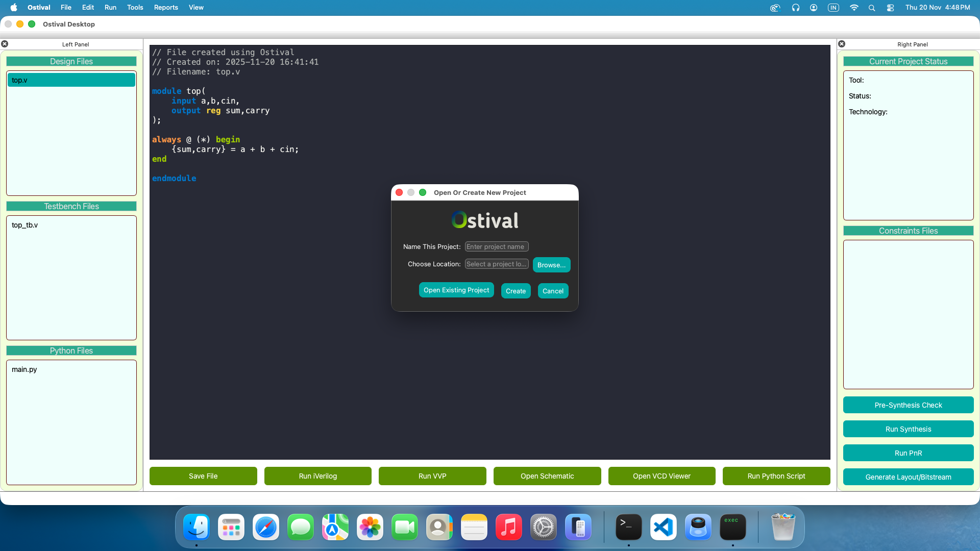Screen dimensions: 980x551
Task: Open the Run menu
Action: click(110, 7)
